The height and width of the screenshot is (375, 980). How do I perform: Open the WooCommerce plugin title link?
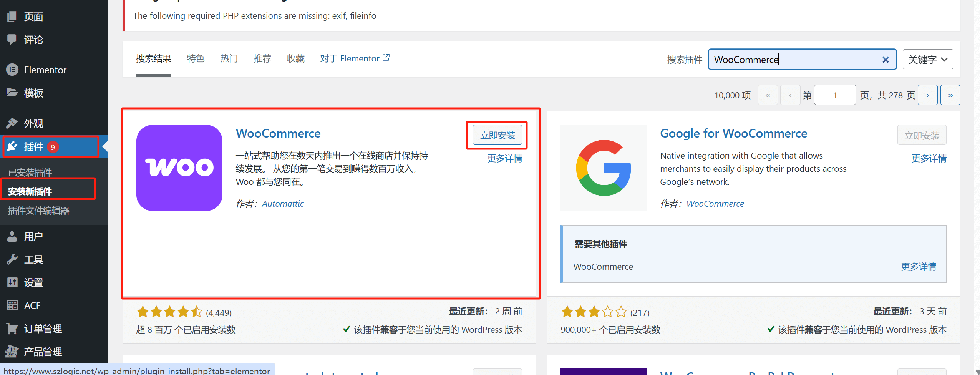[x=278, y=133]
